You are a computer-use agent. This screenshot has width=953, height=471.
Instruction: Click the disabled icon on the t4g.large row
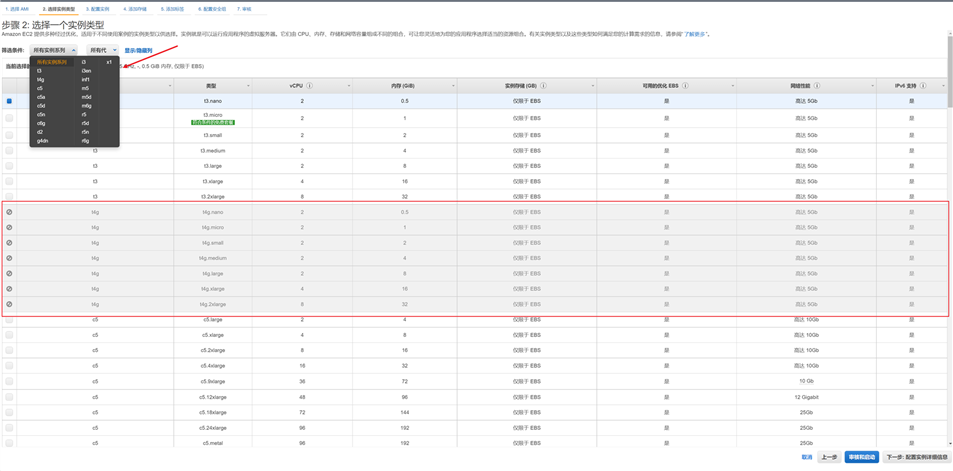point(9,273)
